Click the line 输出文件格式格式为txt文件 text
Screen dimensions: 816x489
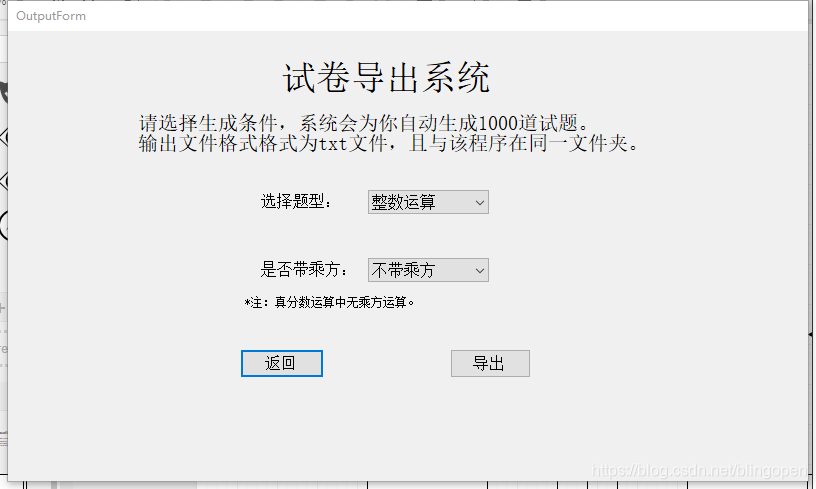[389, 143]
